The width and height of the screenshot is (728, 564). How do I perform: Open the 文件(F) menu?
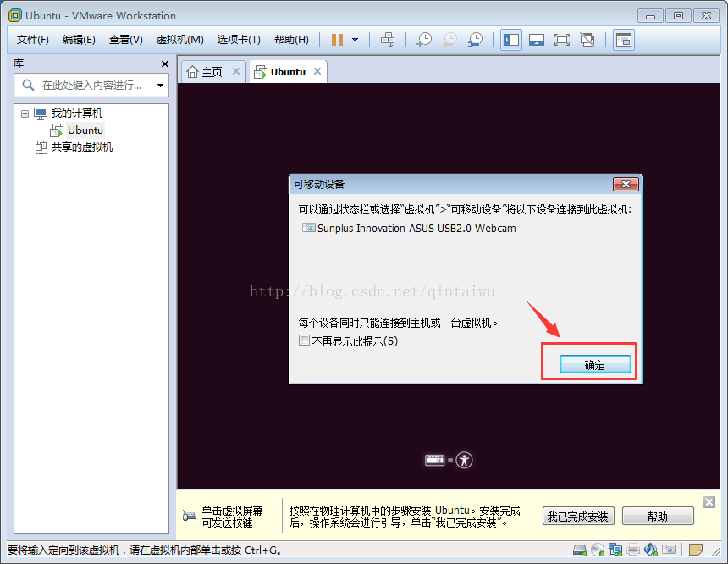32,40
